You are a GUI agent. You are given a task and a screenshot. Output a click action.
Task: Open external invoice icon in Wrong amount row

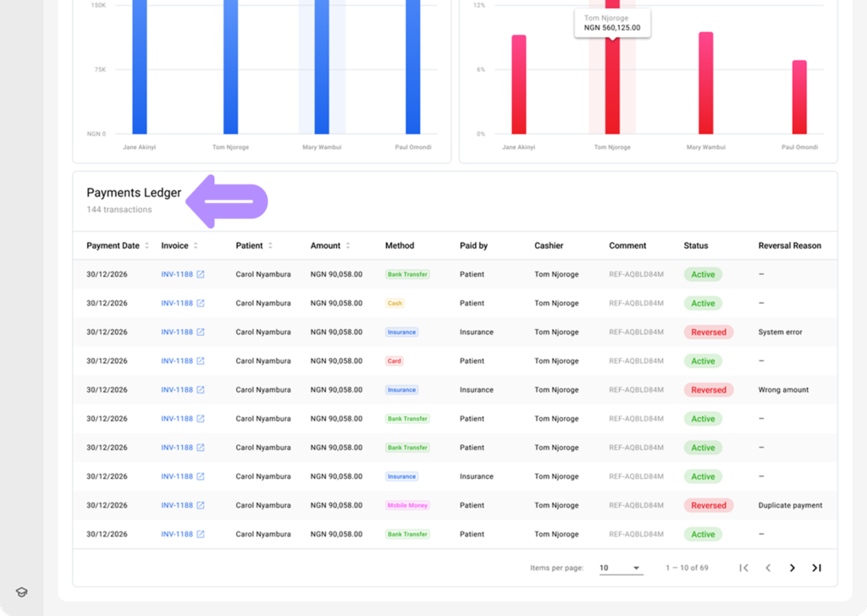point(201,389)
